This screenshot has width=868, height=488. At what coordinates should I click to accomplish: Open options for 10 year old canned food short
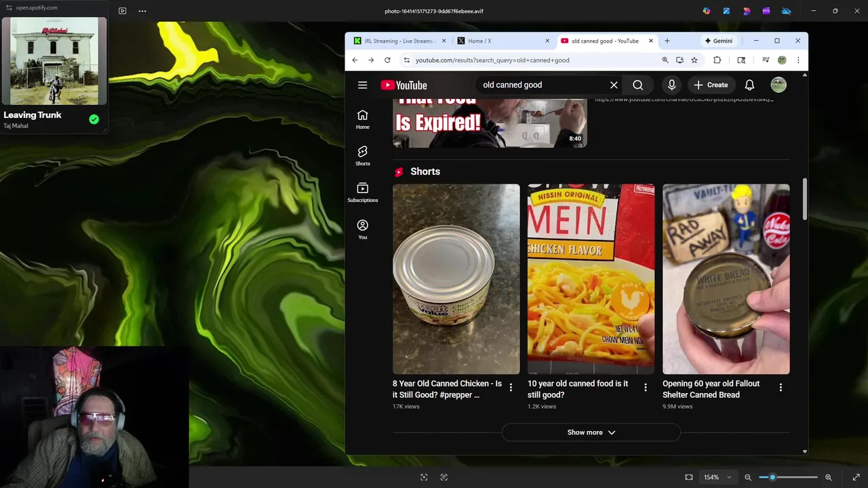tap(646, 388)
